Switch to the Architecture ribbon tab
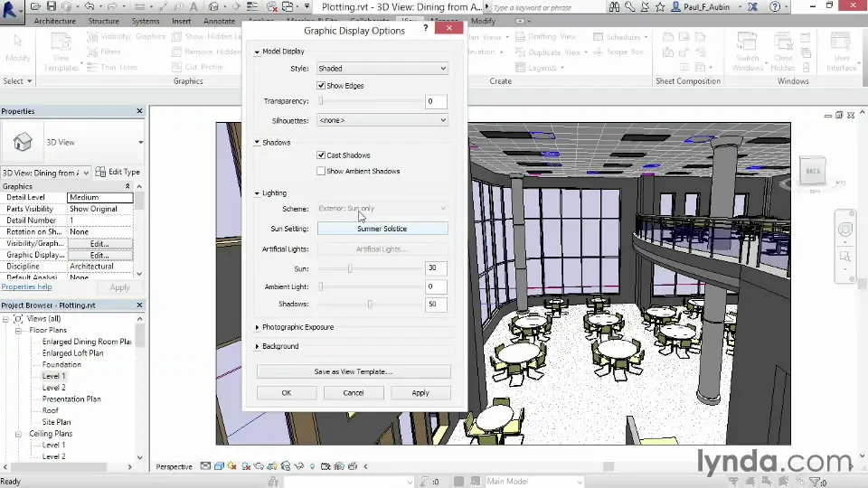The image size is (868, 488). [54, 21]
